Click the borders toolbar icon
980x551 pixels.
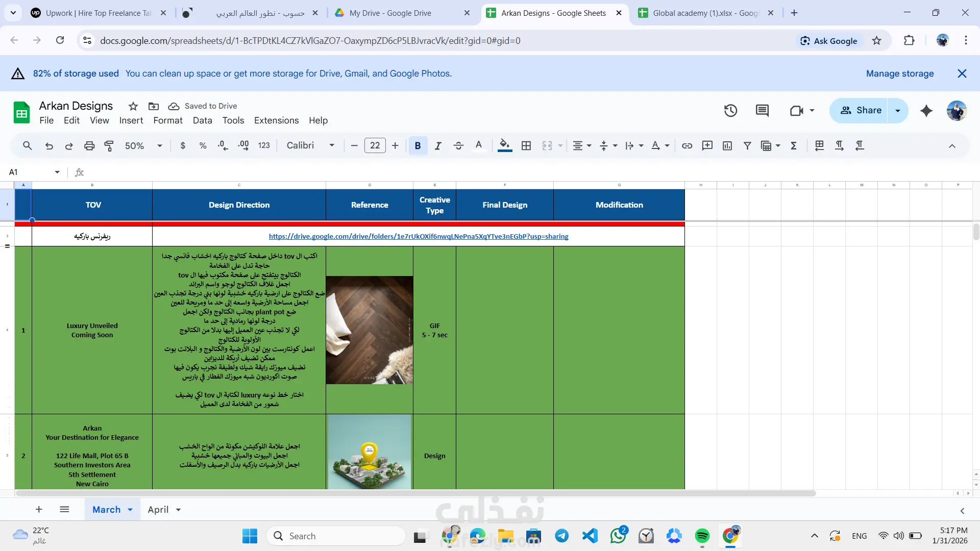pyautogui.click(x=526, y=146)
